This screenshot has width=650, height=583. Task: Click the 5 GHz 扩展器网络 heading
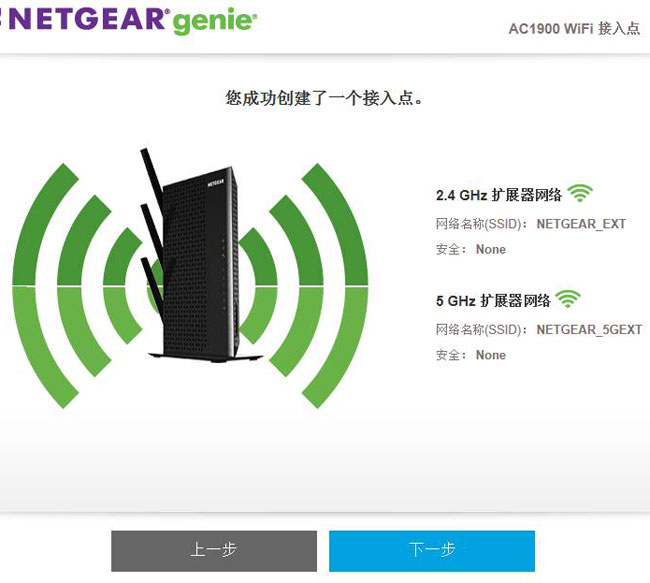(493, 301)
